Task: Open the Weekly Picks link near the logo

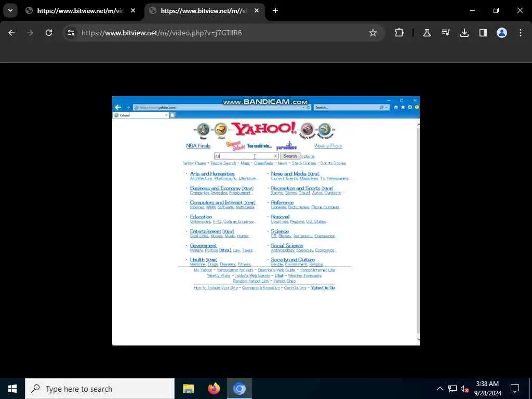Action: (328, 146)
